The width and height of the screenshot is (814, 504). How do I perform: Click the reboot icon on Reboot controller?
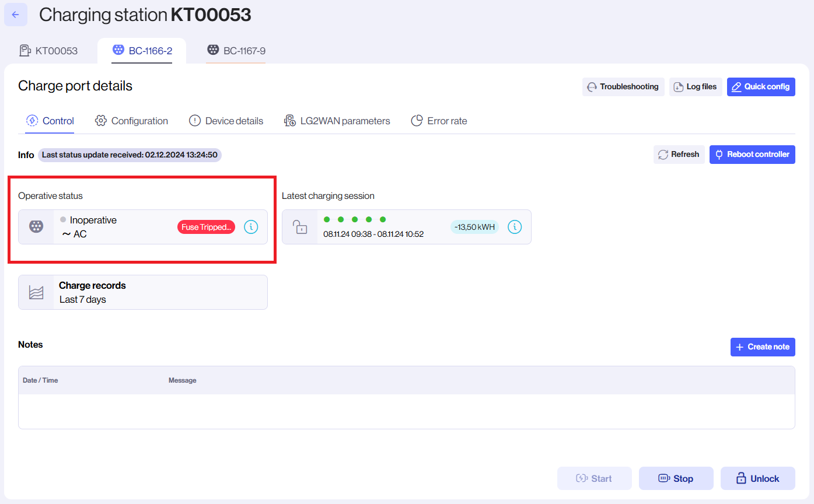(x=719, y=154)
